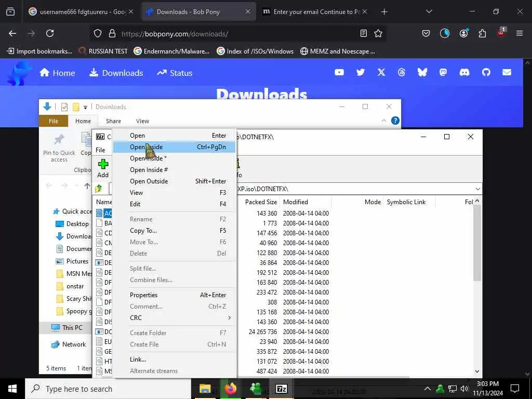Image resolution: width=532 pixels, height=399 pixels.
Task: Click the taskbar search box
Action: tap(108, 389)
